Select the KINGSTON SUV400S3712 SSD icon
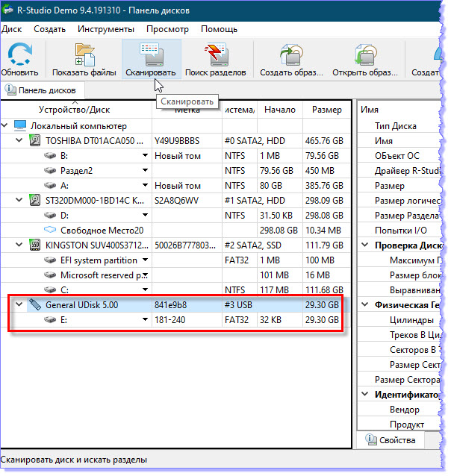This screenshot has height=476, width=451. (35, 246)
